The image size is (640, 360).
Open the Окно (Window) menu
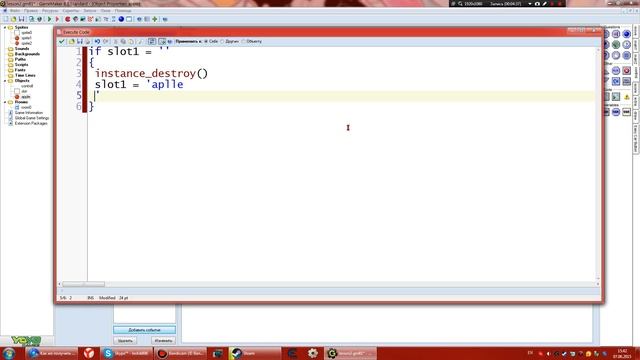[106, 11]
